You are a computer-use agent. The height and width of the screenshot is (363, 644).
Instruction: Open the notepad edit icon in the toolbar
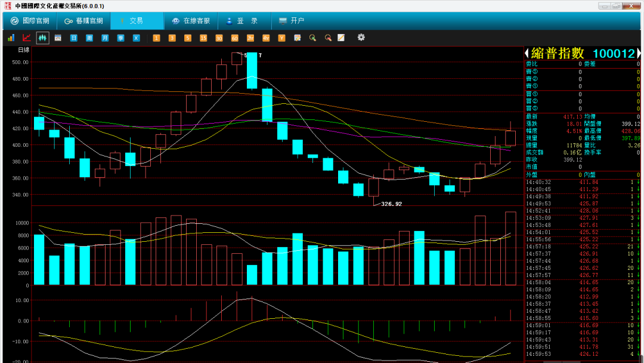pyautogui.click(x=298, y=38)
